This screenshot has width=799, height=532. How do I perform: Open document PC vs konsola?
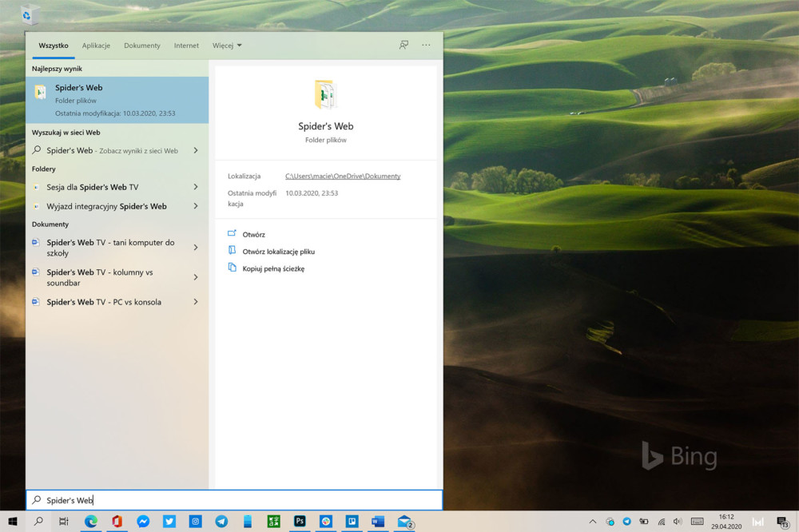pos(104,302)
